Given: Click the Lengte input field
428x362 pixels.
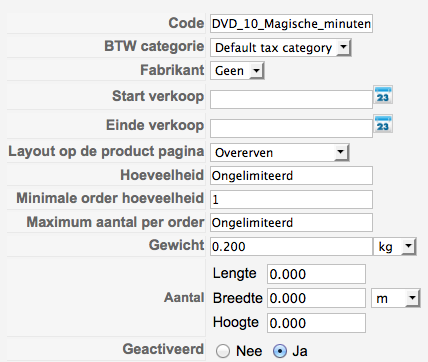Looking at the screenshot, I should 316,274.
